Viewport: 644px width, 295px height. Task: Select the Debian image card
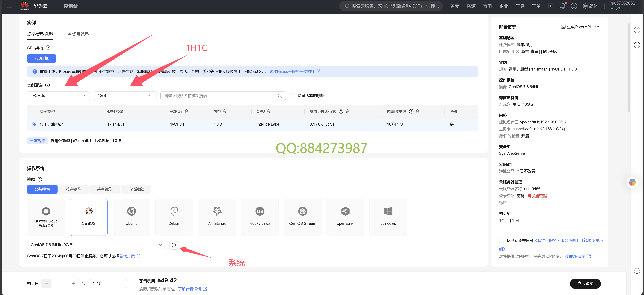(x=174, y=217)
